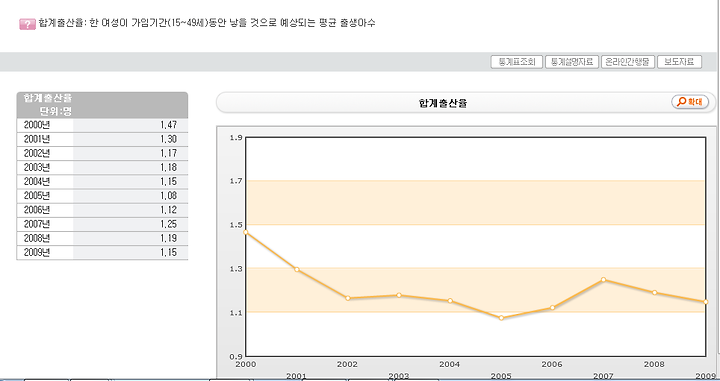Select the 2008년 row value 1.19
Viewport: 720px width, 381px height.
(169, 238)
